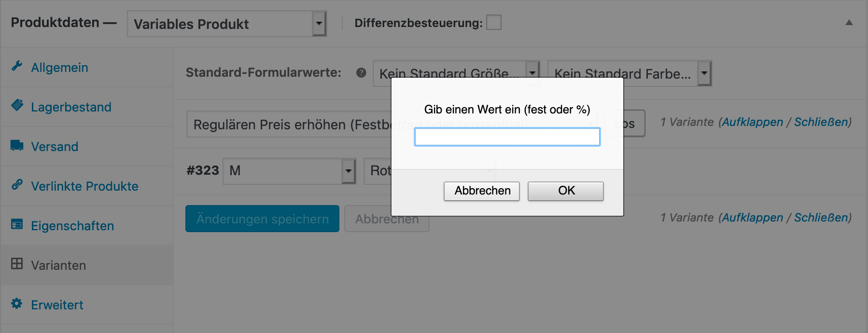Open the size M dropdown for variation #323
This screenshot has width=868, height=333.
click(289, 171)
